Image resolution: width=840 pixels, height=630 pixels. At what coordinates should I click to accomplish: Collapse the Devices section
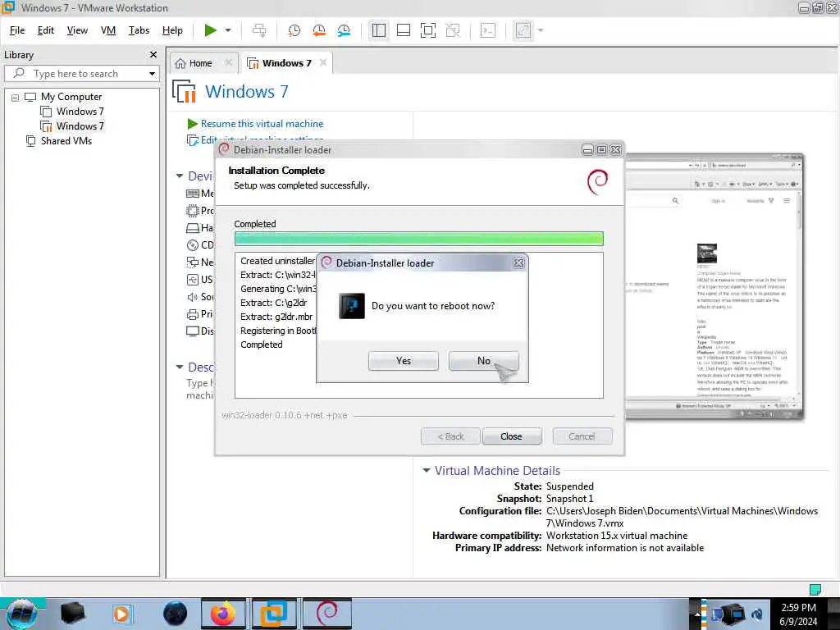[x=180, y=176]
